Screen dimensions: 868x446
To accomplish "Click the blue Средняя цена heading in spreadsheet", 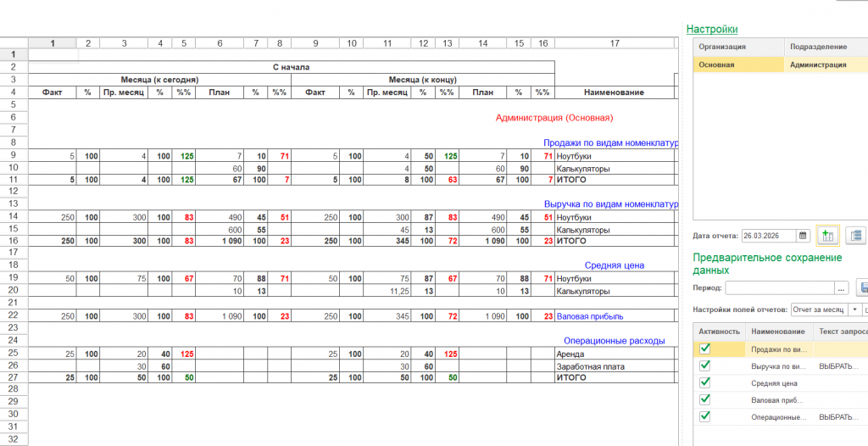I will [615, 265].
